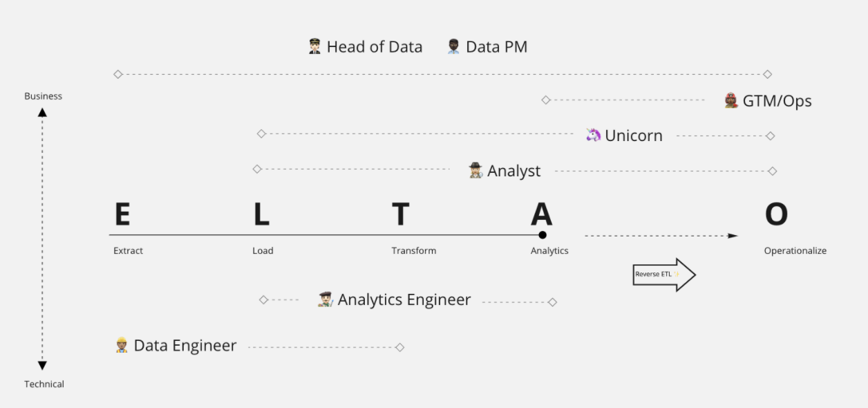Select the large letter E for Extract
This screenshot has height=408, width=868.
pyautogui.click(x=122, y=214)
